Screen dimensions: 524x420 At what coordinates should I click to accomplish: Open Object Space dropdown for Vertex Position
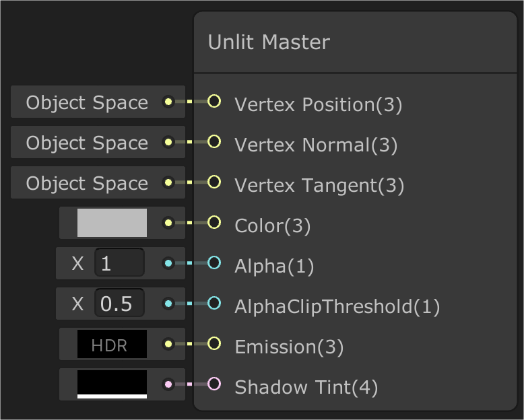[87, 102]
